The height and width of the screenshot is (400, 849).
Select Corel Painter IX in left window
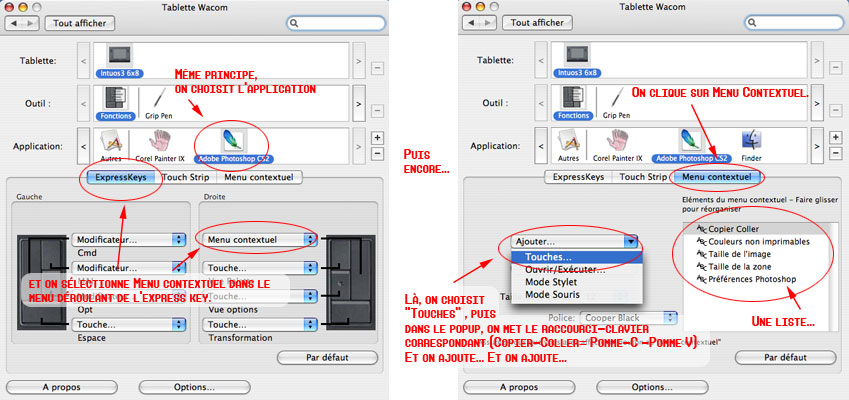pyautogui.click(x=160, y=146)
